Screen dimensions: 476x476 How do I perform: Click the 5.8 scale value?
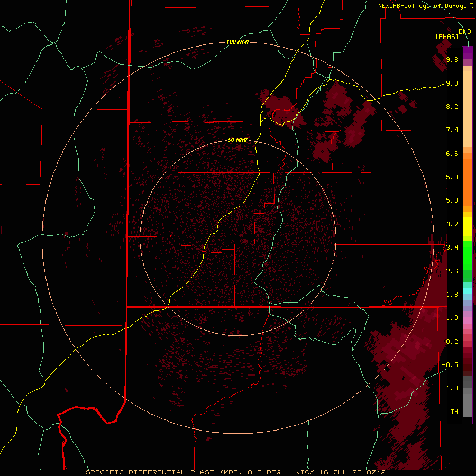click(x=452, y=177)
